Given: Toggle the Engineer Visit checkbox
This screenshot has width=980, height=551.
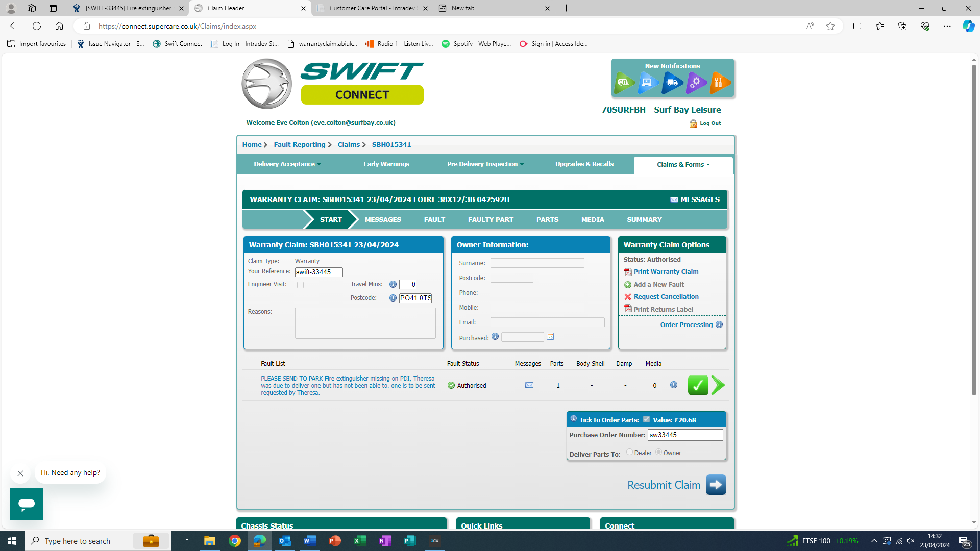Looking at the screenshot, I should (300, 285).
